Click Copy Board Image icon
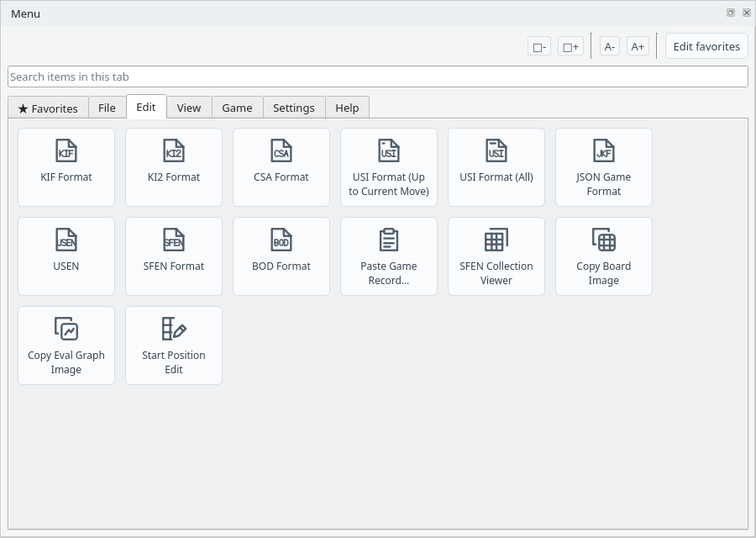The height and width of the screenshot is (538, 756). coord(604,256)
